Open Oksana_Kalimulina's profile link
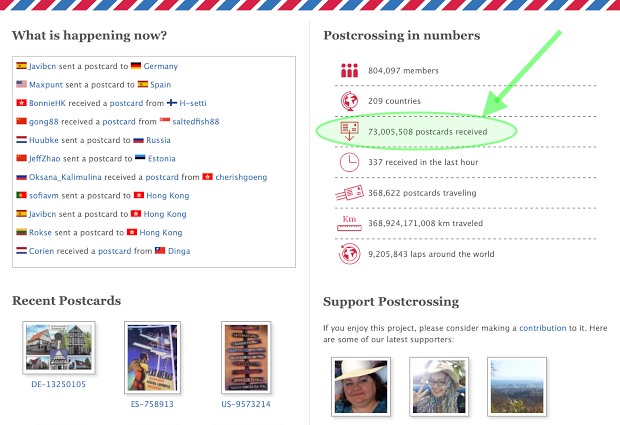This screenshot has height=425, width=620. [65, 177]
